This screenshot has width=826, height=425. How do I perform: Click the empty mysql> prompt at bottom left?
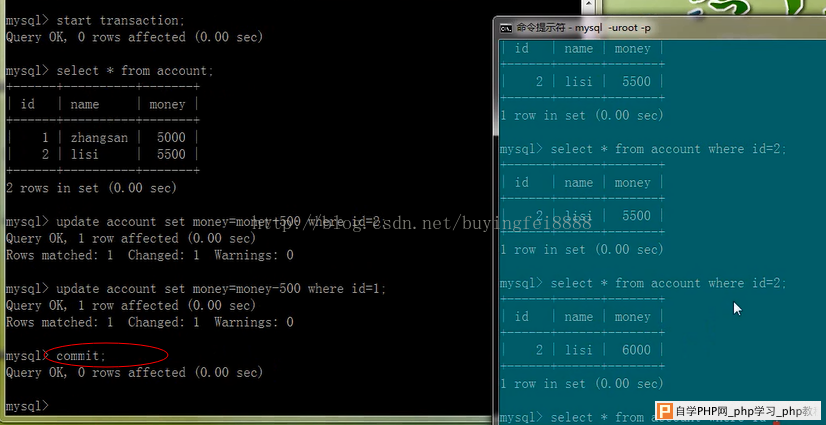tap(27, 406)
